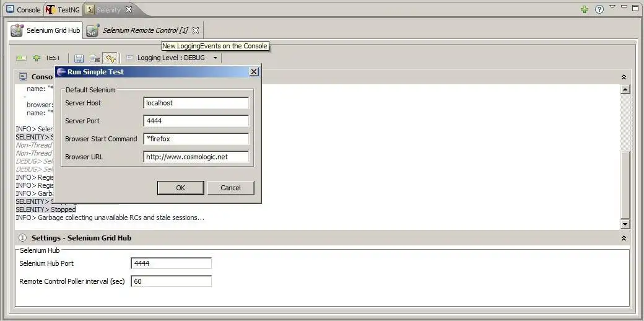Click the 'Garbage collecting unavailable RCs' console line
The image size is (644, 321).
click(110, 218)
